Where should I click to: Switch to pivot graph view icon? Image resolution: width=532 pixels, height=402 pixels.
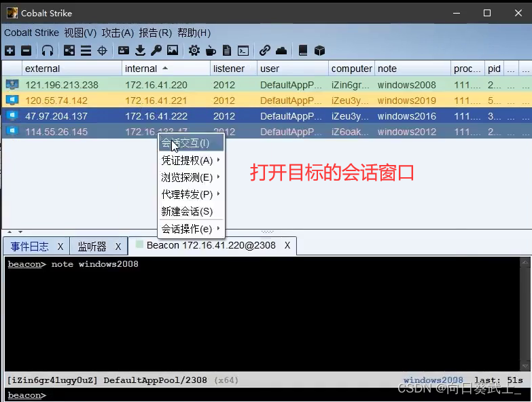[69, 51]
